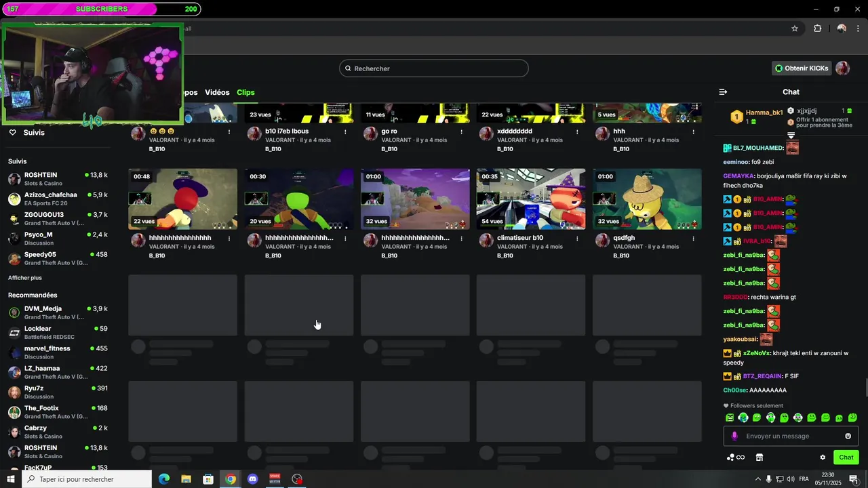Click Ch00se username in chat
This screenshot has width=868, height=488.
pyautogui.click(x=734, y=390)
